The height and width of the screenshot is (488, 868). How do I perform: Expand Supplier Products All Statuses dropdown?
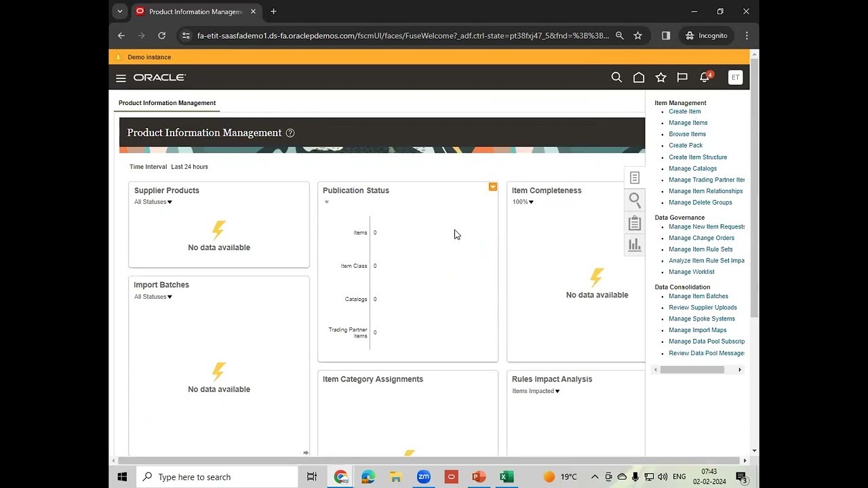(x=153, y=202)
